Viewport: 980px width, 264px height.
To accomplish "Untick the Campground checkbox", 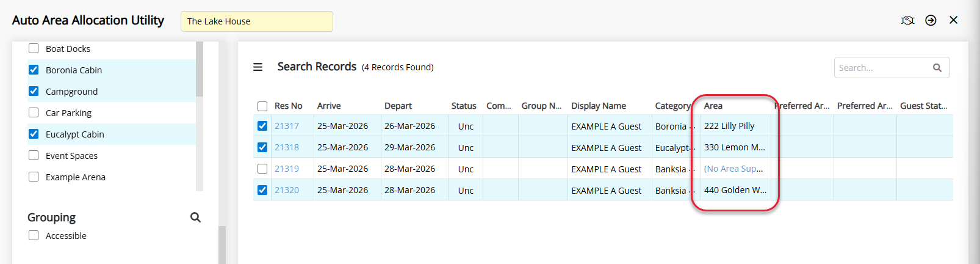I will 34,91.
